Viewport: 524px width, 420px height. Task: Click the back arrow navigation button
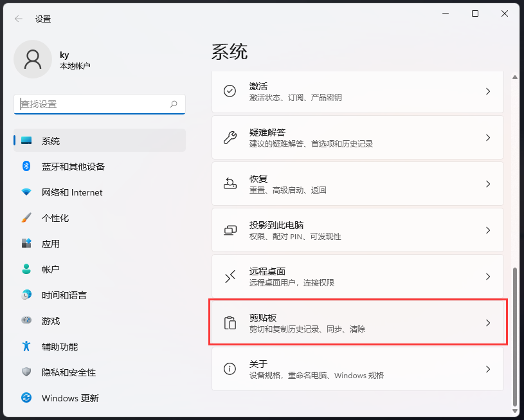17,19
